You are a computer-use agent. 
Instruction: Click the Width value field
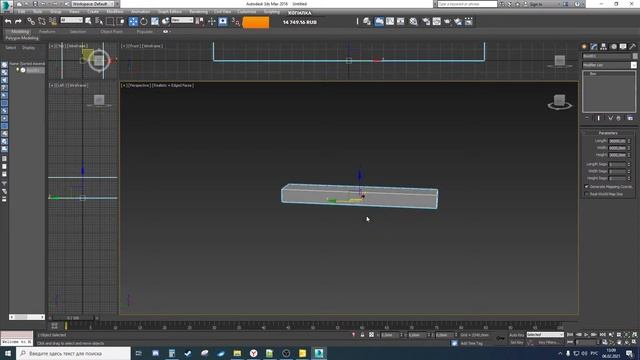[617, 148]
